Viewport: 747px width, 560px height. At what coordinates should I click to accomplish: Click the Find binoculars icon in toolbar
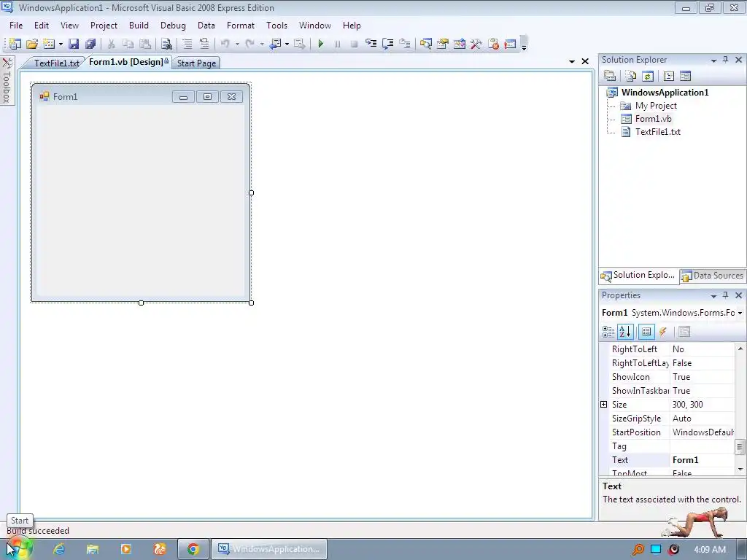point(166,44)
